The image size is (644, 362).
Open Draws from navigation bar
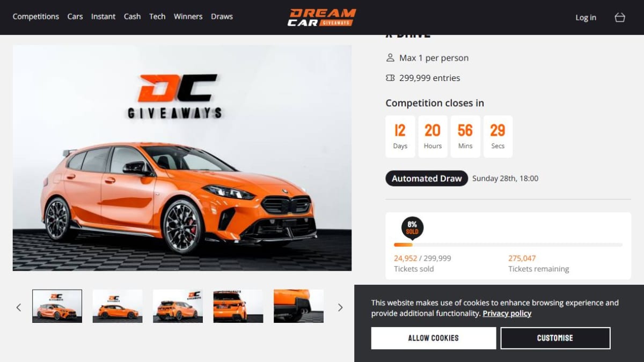pyautogui.click(x=222, y=17)
